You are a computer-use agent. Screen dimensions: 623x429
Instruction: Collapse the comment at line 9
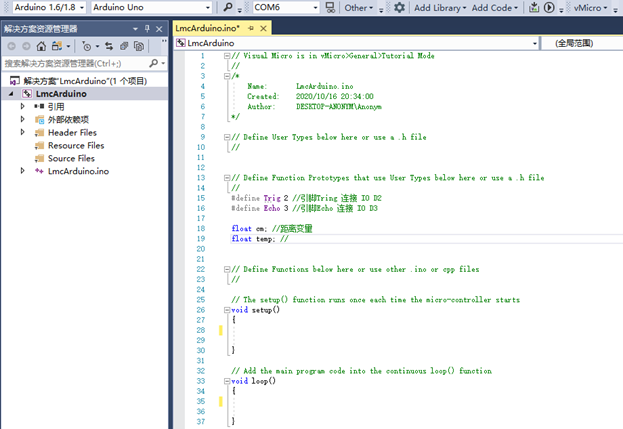click(x=227, y=137)
